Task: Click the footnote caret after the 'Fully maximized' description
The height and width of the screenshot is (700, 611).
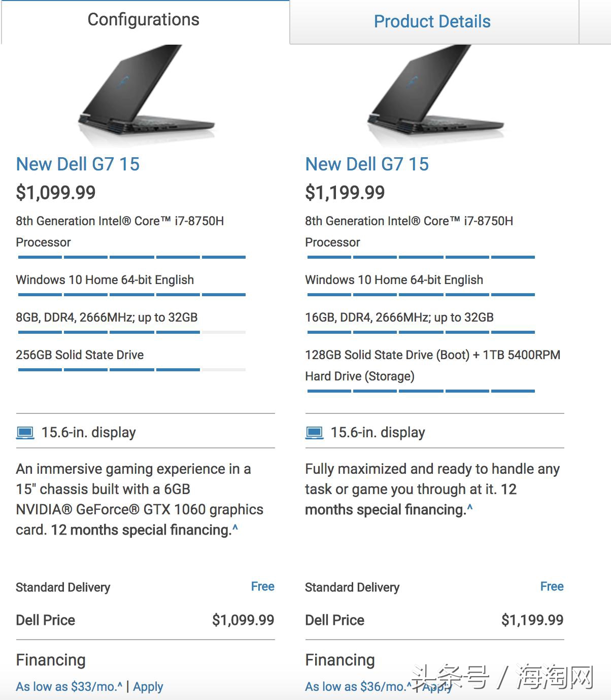Action: pyautogui.click(x=470, y=508)
